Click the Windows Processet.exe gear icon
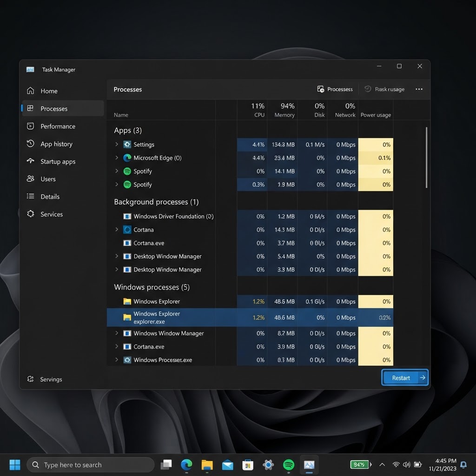This screenshot has width=476, height=476. tap(127, 360)
